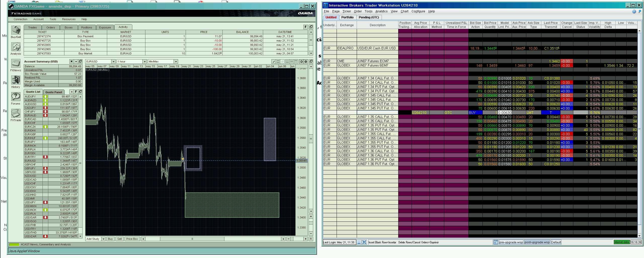Click the Sell button below chart

coord(119,239)
